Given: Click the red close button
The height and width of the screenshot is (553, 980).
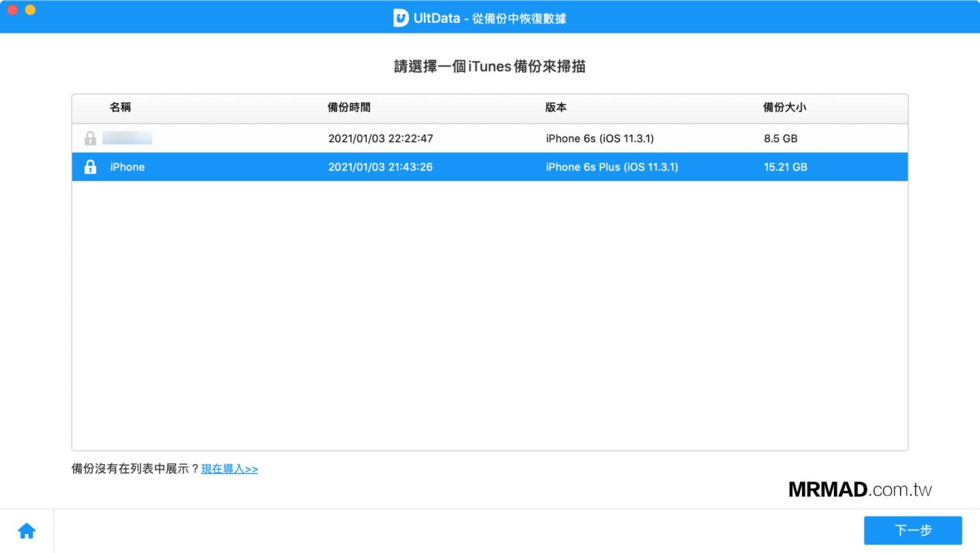Looking at the screenshot, I should 11,10.
